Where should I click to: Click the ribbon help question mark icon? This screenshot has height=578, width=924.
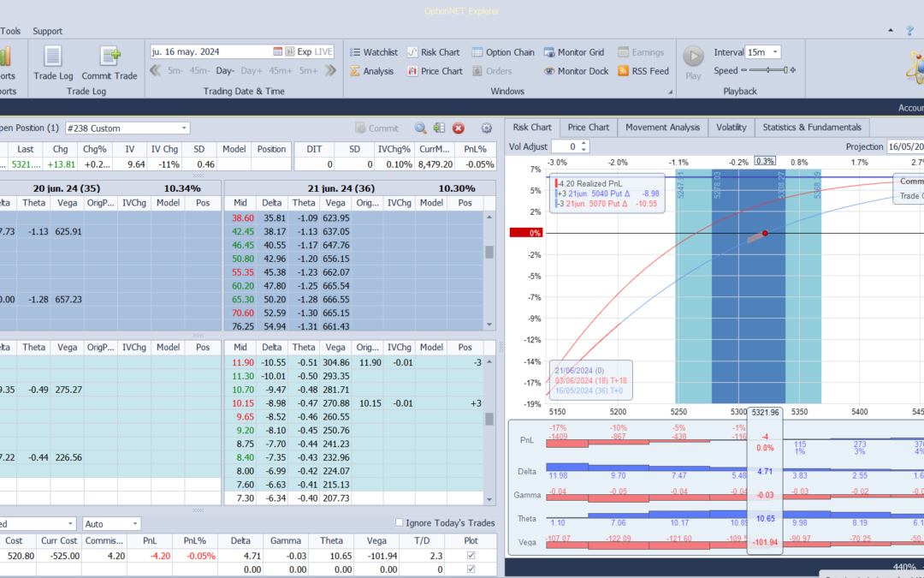[x=910, y=31]
